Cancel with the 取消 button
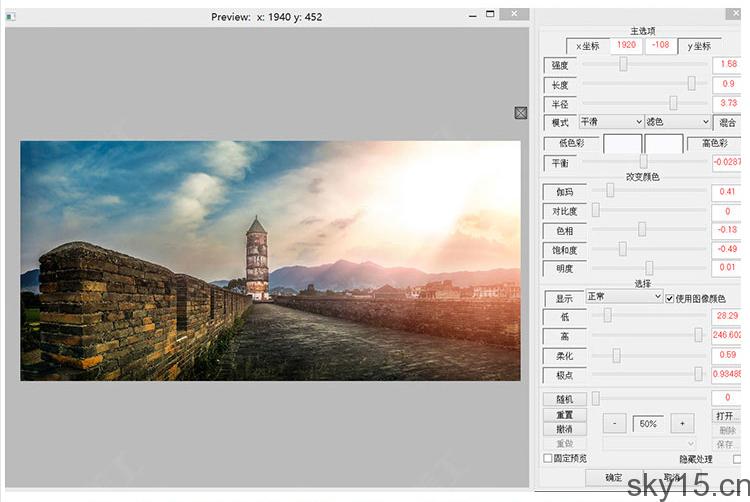This screenshot has width=750, height=502. pos(672,477)
